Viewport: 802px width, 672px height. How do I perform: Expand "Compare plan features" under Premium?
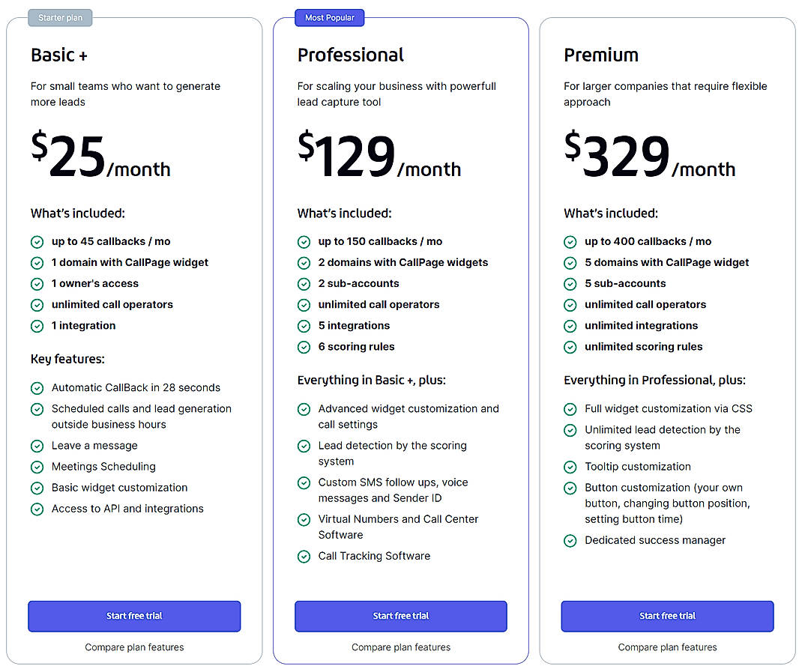tap(667, 647)
